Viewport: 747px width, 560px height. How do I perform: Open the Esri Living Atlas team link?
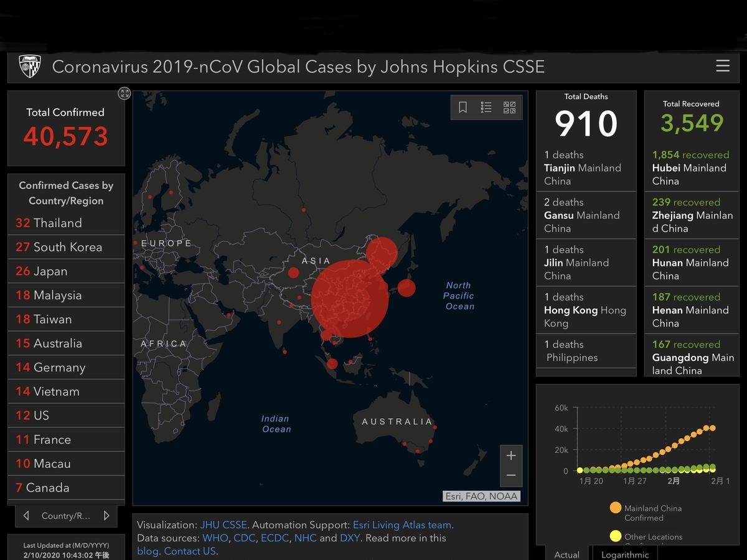(402, 525)
